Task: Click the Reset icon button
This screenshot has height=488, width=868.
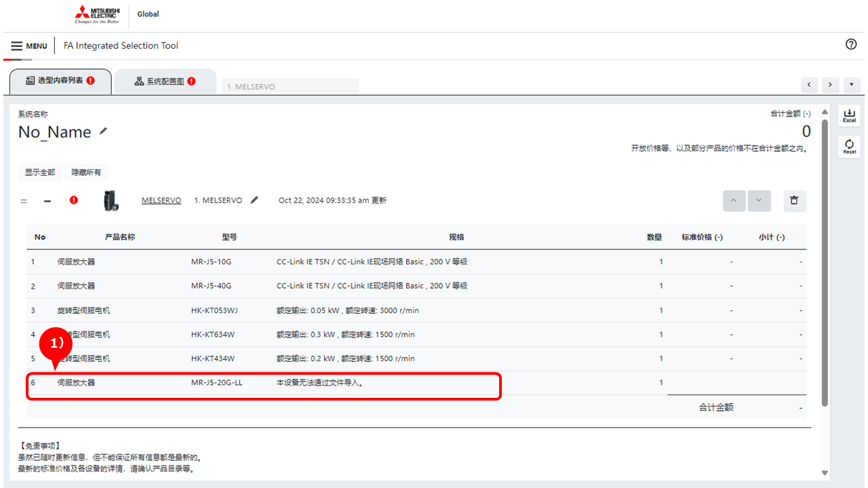Action: [x=849, y=147]
